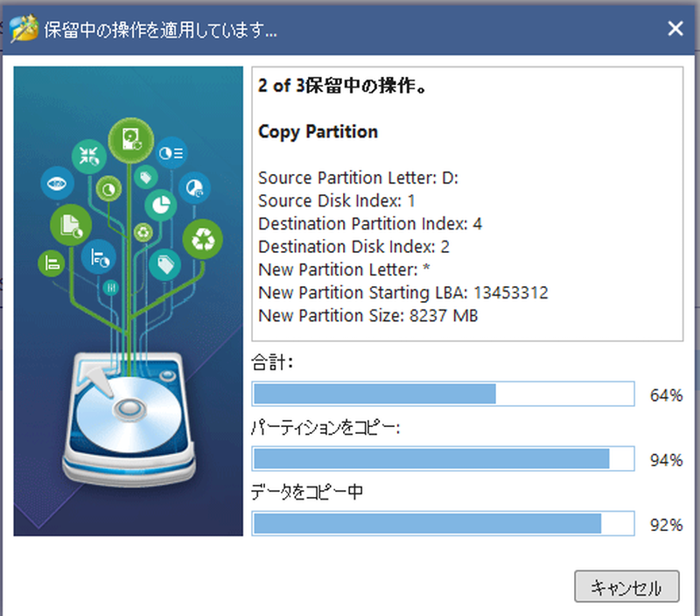Screen dimensions: 700x616
Task: Click the 合計 total progress bar
Action: [x=443, y=394]
